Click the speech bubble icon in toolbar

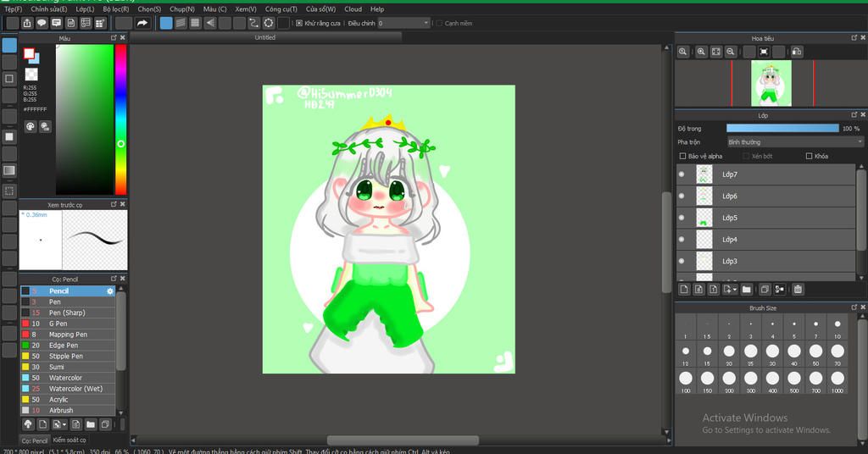(42, 23)
